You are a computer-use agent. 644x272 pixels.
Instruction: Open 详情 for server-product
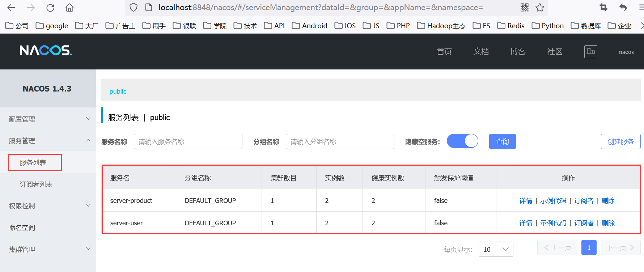tap(525, 201)
